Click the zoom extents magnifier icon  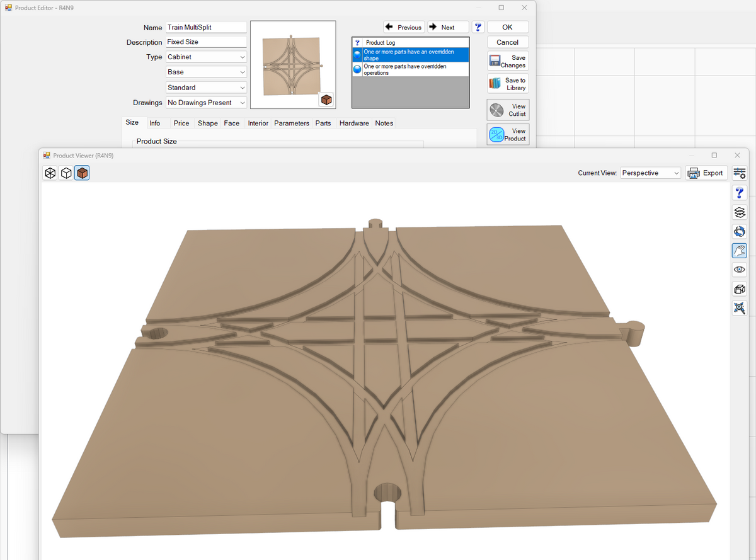(740, 308)
